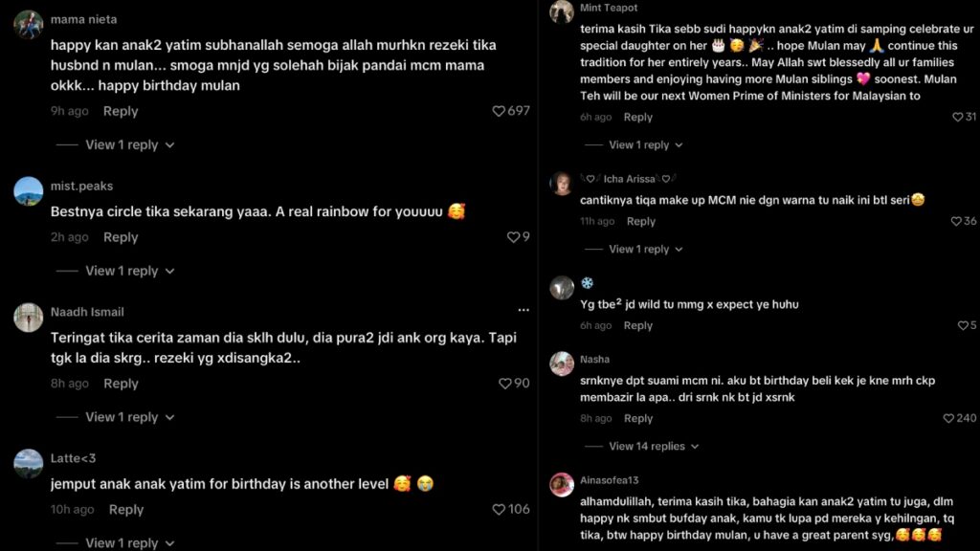Like Icha Arissa's makeup comment
This screenshot has width=980, height=551.
(957, 220)
